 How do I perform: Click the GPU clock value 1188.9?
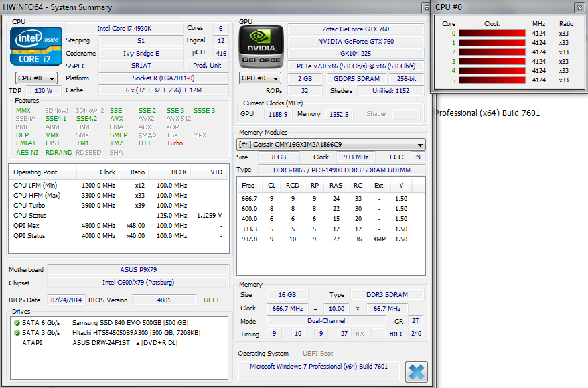pyautogui.click(x=278, y=114)
